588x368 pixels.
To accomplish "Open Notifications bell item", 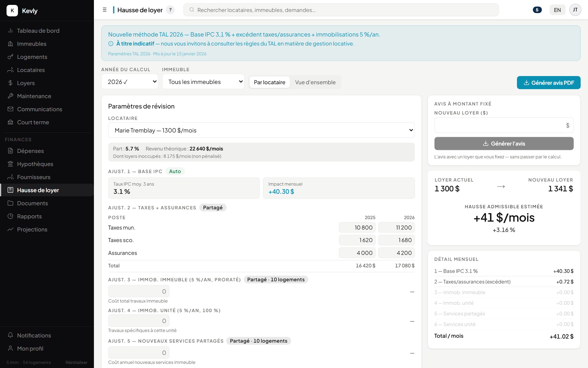I will coord(47,335).
